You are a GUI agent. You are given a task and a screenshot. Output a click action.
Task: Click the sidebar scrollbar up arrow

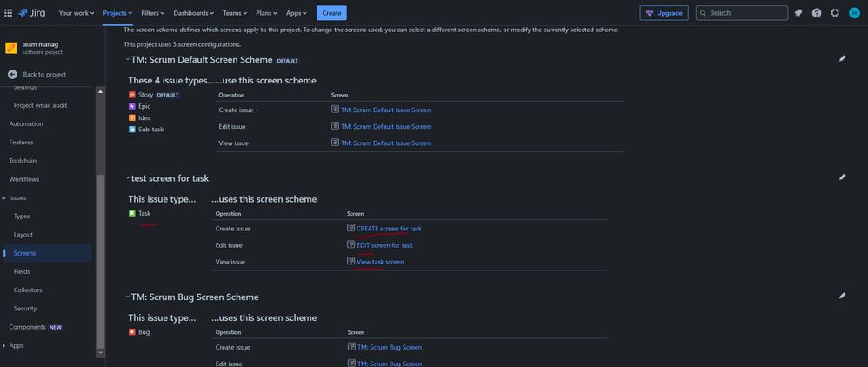point(100,91)
